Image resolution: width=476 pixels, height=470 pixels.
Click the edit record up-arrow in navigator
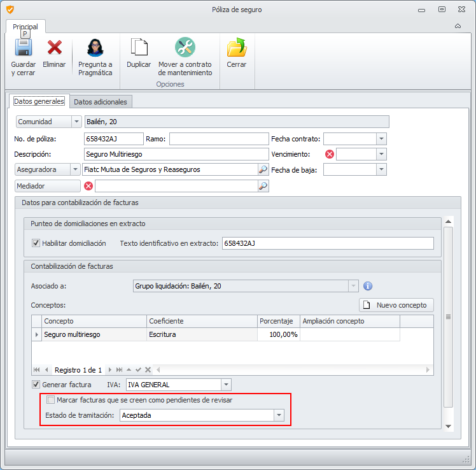click(129, 370)
